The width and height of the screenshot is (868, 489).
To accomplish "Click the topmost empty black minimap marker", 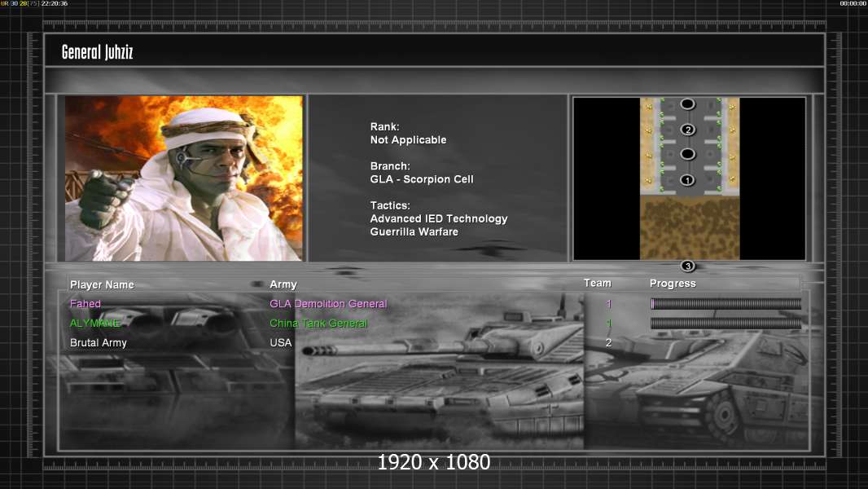I will tap(687, 104).
